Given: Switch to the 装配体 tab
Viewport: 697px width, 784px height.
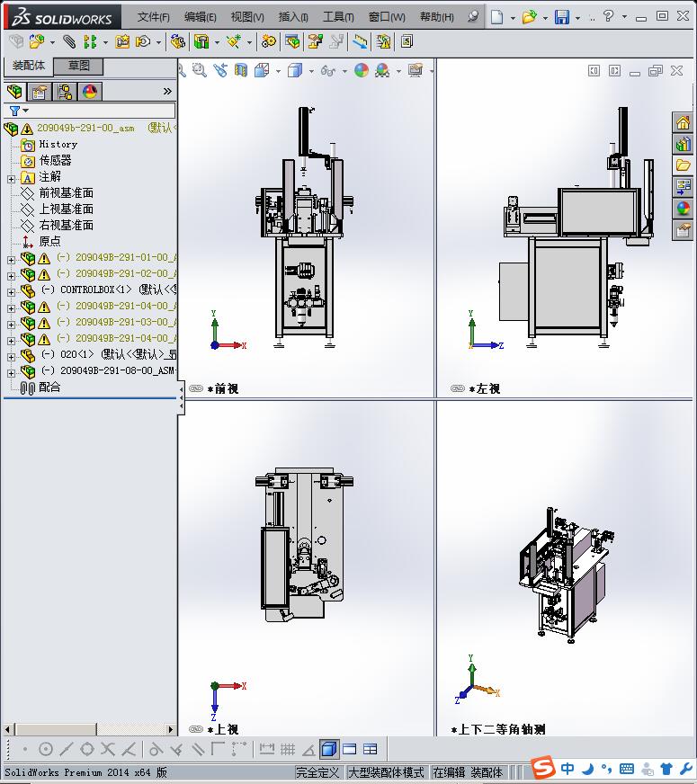Looking at the screenshot, I should point(29,66).
